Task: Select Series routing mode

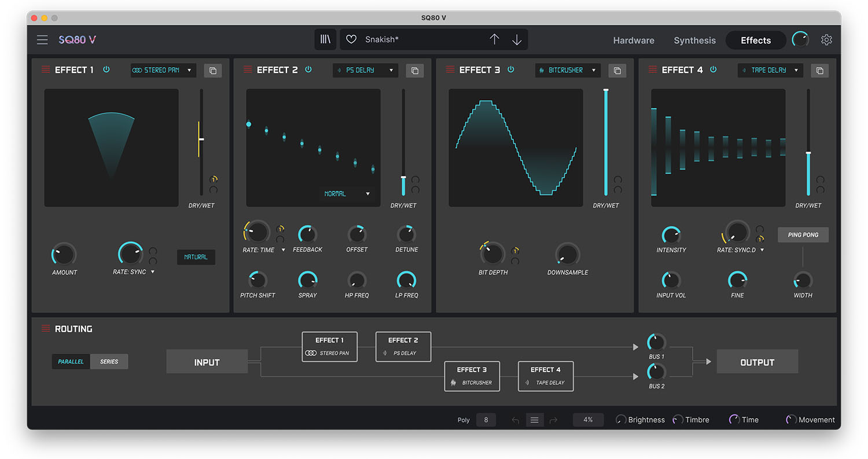Action: 109,362
